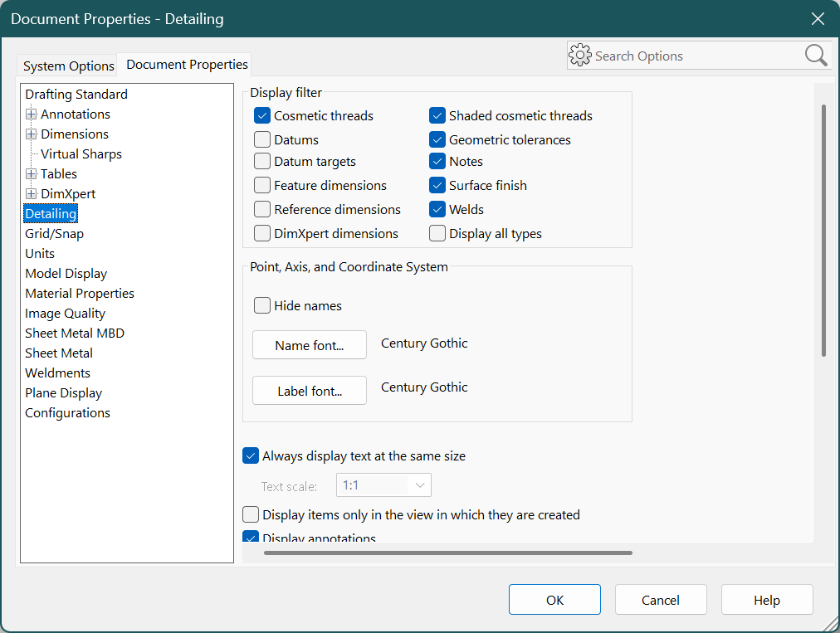Open Grid/Snap settings
This screenshot has height=633, width=840.
pyautogui.click(x=54, y=233)
